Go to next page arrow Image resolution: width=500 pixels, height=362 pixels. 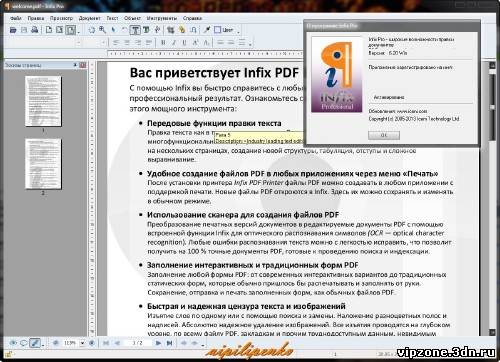[x=158, y=343]
